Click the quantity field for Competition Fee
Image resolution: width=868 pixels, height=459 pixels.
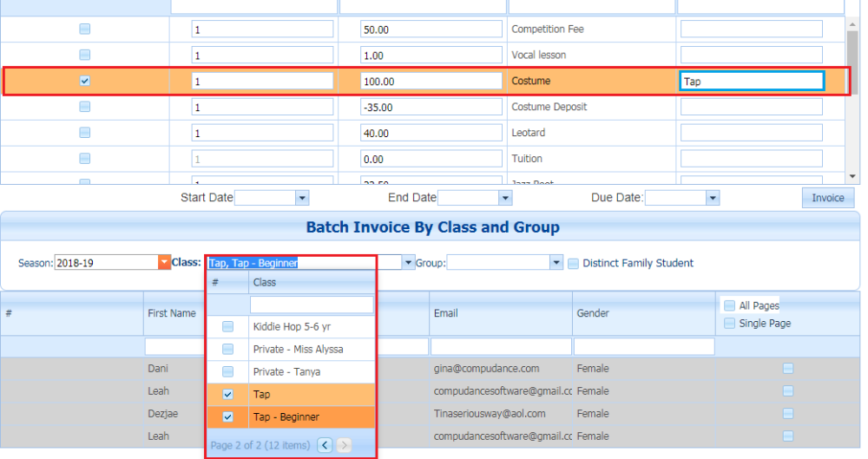coord(262,30)
